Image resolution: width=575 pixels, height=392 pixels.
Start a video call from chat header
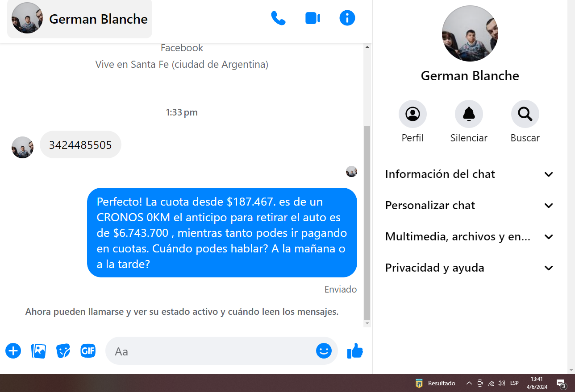(312, 18)
